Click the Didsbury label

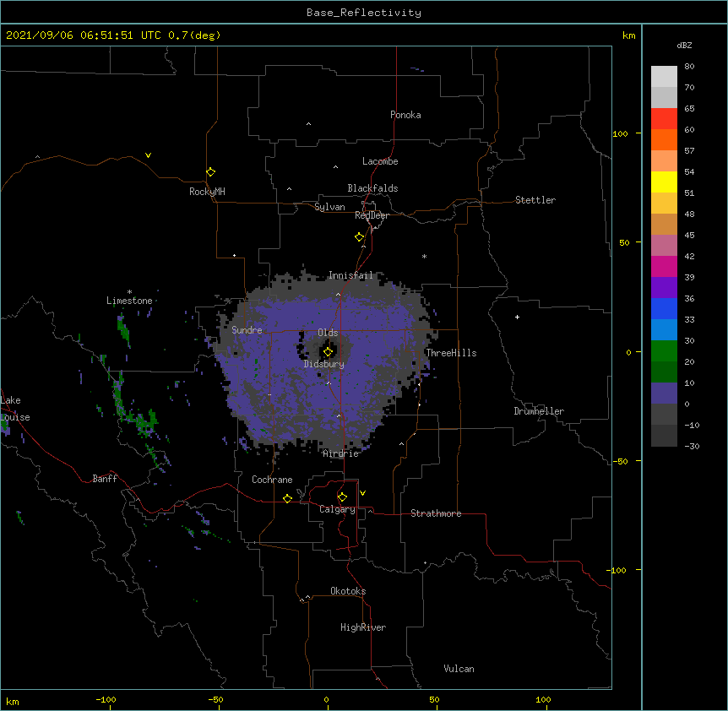[323, 364]
